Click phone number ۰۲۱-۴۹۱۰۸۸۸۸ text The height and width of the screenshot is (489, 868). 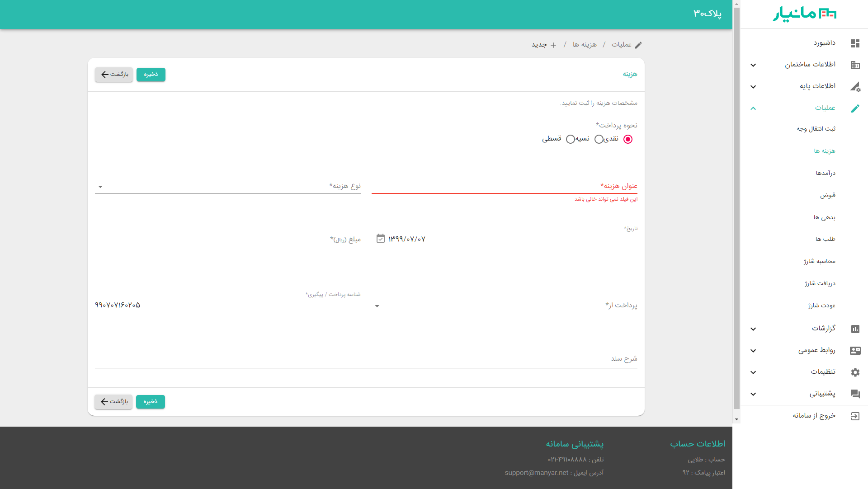pos(567,460)
